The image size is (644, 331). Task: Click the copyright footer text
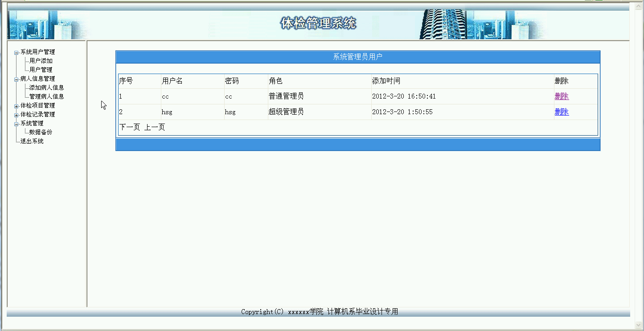point(320,312)
